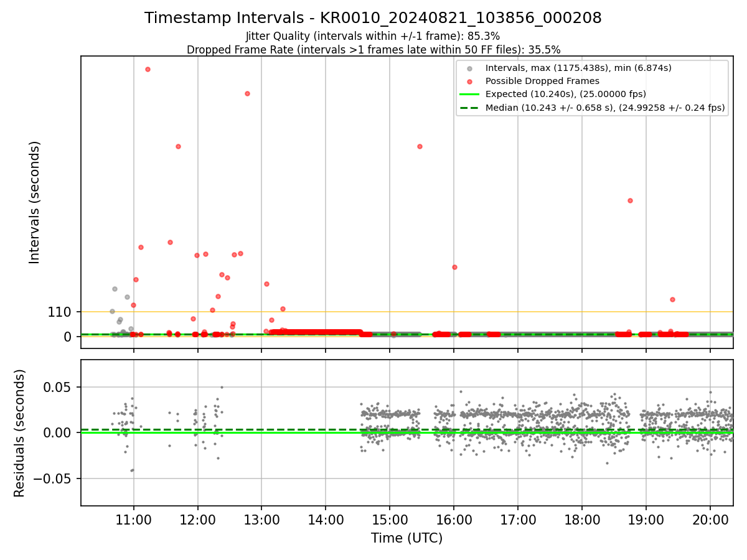Click the high red point between 12:00 and 13:00
The image size is (747, 560).
coord(247,93)
